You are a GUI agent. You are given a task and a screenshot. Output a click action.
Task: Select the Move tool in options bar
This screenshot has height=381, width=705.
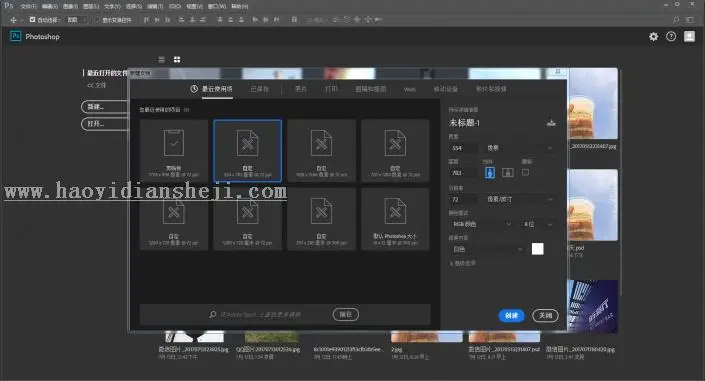point(13,20)
